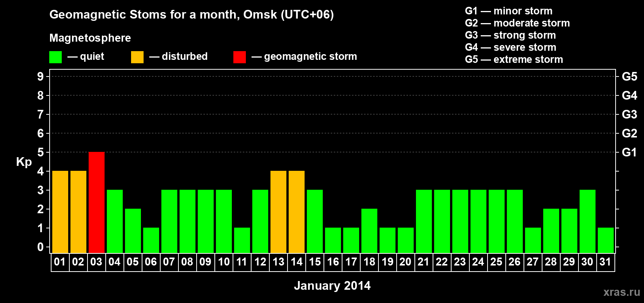Click 'G5 — extreme storm' legend line
The height and width of the screenshot is (303, 644).
[x=514, y=59]
